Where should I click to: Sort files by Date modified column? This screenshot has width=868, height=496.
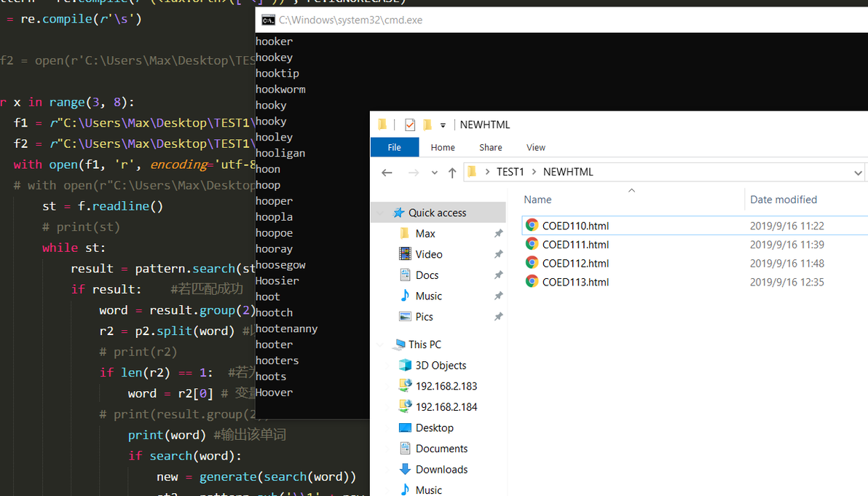784,200
